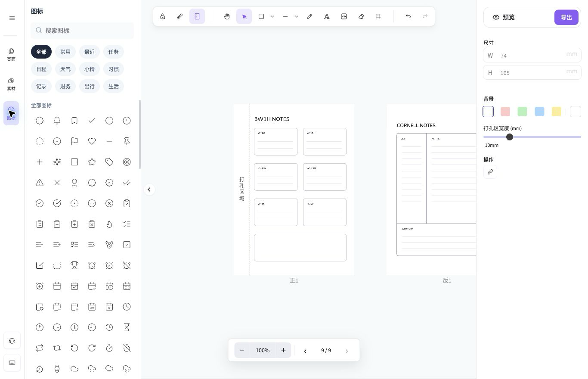This screenshot has width=588, height=379.
Task: Click the 预览 preview button
Action: click(x=504, y=17)
